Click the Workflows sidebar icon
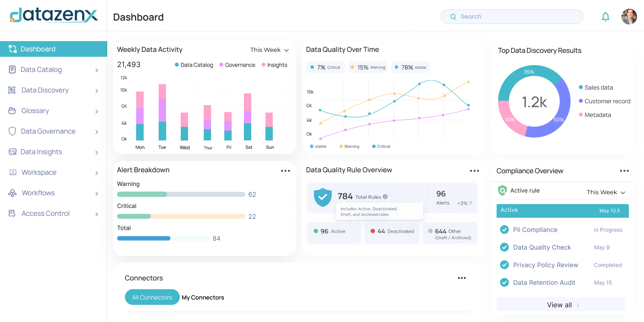The image size is (644, 322). (x=12, y=193)
